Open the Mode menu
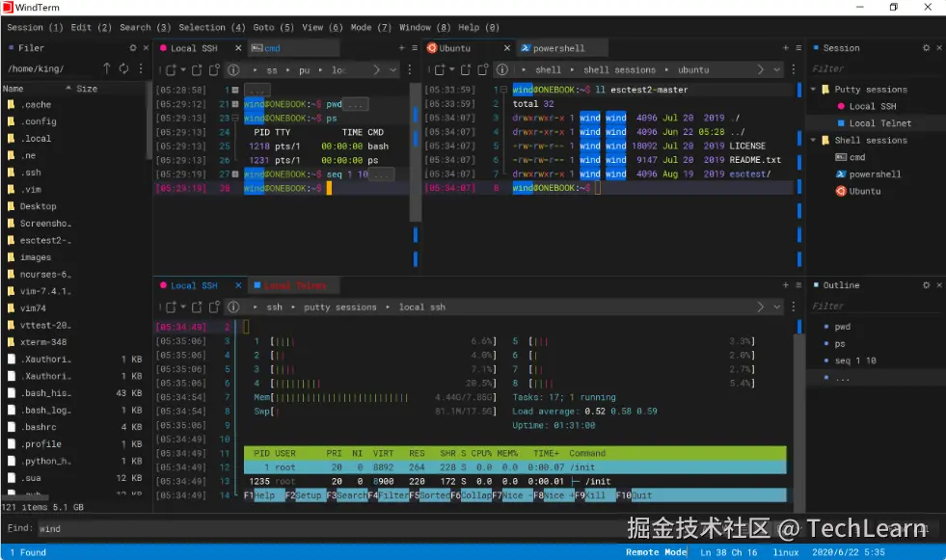946x560 pixels. pyautogui.click(x=370, y=27)
